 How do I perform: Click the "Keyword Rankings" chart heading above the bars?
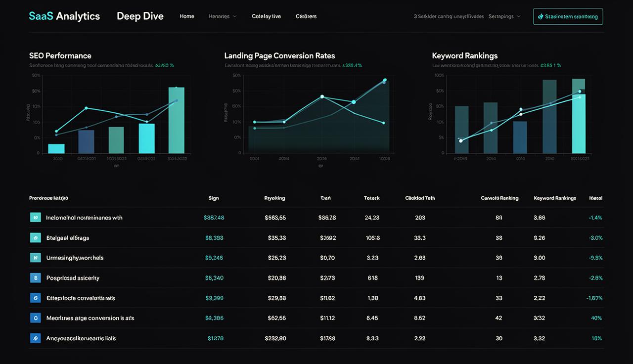(465, 56)
